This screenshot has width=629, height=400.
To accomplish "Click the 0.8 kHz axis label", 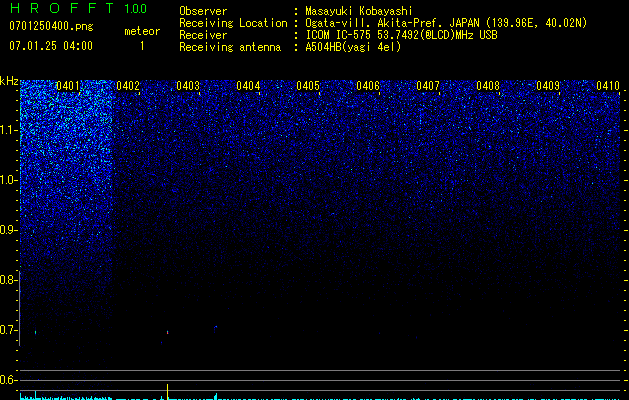I will [7, 280].
